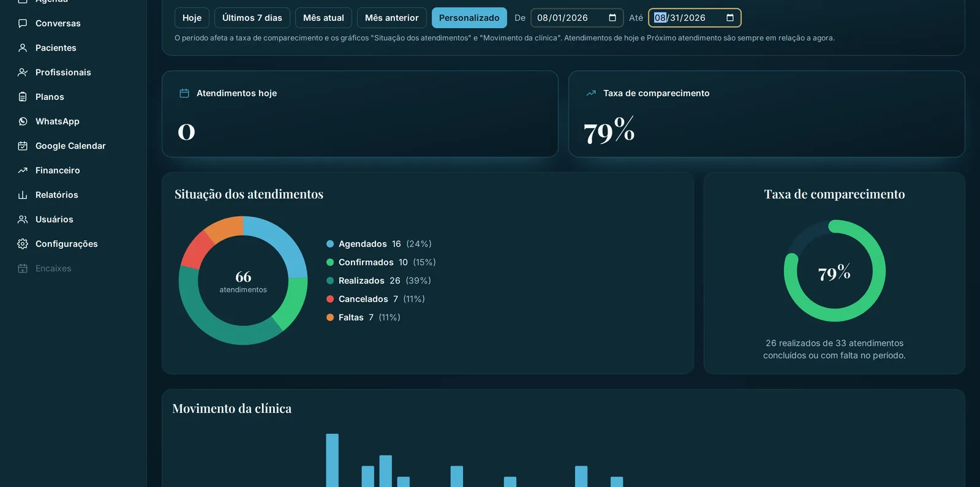Open Profissionais sidebar icon
Screen dimensions: 980x487
[23, 72]
